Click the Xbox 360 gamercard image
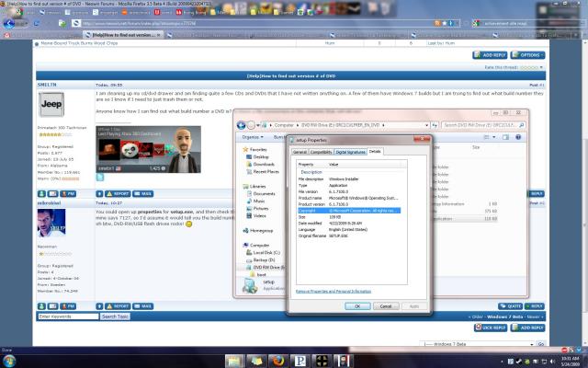 [149, 149]
